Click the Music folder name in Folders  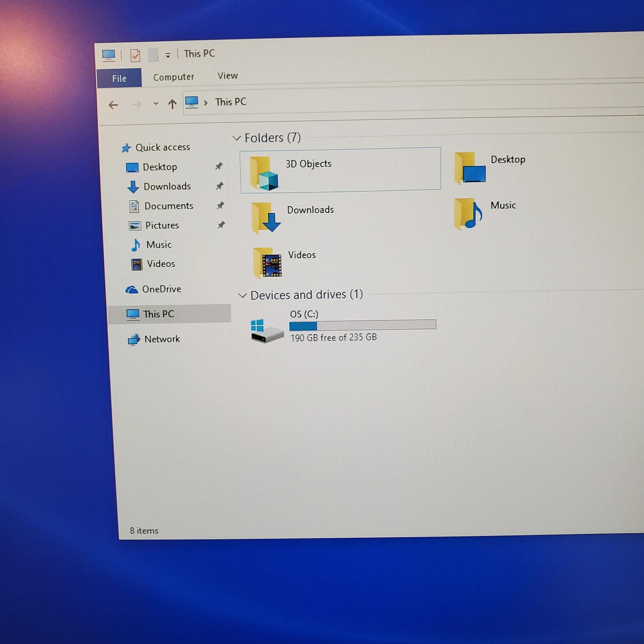pos(503,205)
